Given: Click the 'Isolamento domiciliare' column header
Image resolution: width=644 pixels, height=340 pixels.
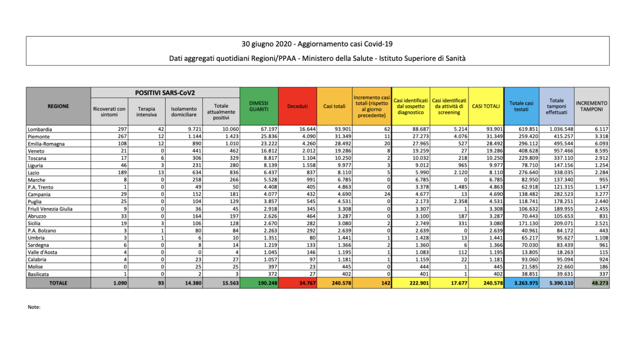Looking at the screenshot, I should tap(184, 112).
